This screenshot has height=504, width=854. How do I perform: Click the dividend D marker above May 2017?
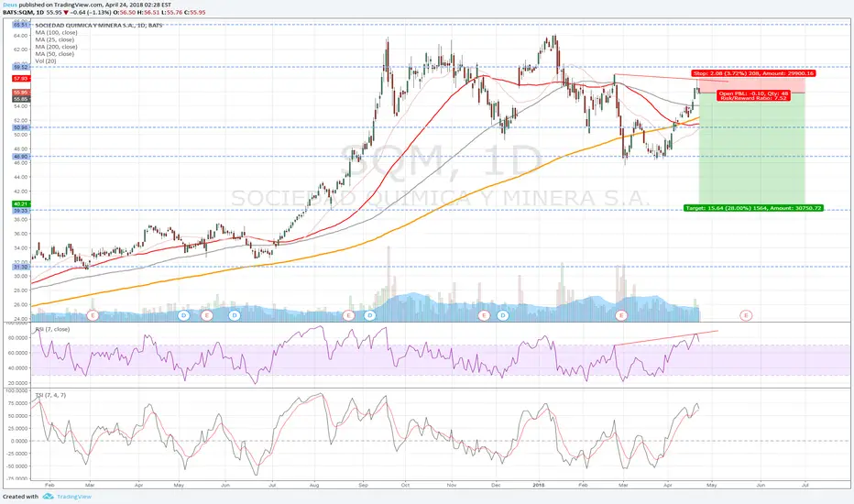184,315
